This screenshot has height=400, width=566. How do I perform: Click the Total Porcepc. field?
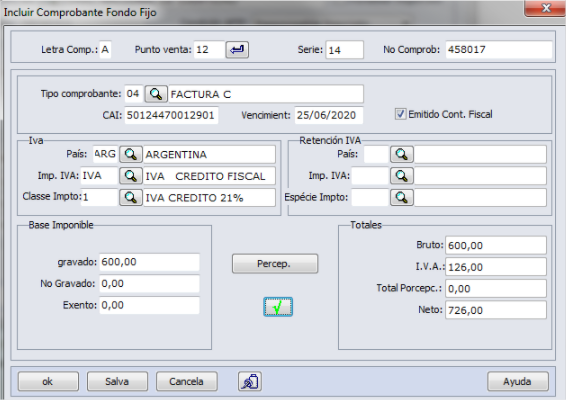pyautogui.click(x=496, y=288)
